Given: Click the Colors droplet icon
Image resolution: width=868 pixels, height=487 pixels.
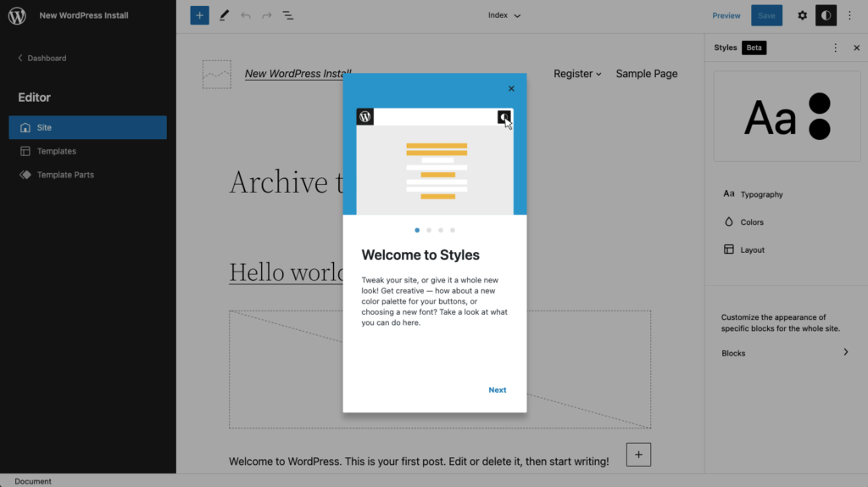Looking at the screenshot, I should [x=728, y=221].
